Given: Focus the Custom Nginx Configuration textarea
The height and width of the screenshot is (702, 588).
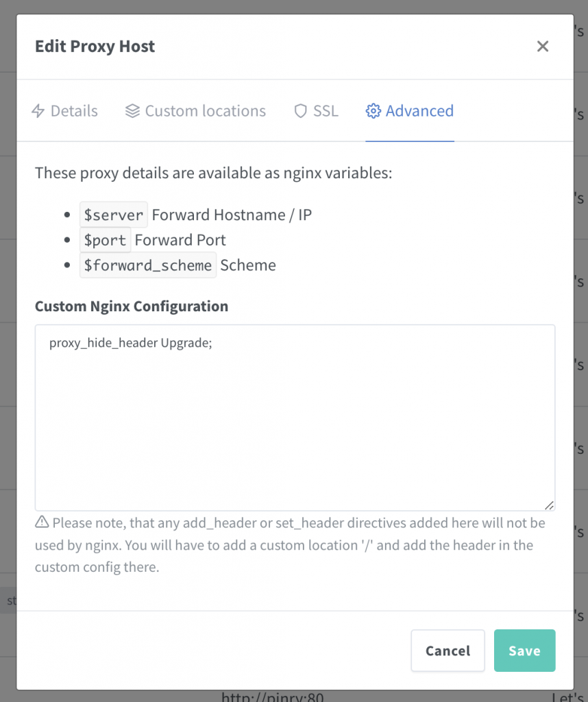Looking at the screenshot, I should pyautogui.click(x=295, y=417).
